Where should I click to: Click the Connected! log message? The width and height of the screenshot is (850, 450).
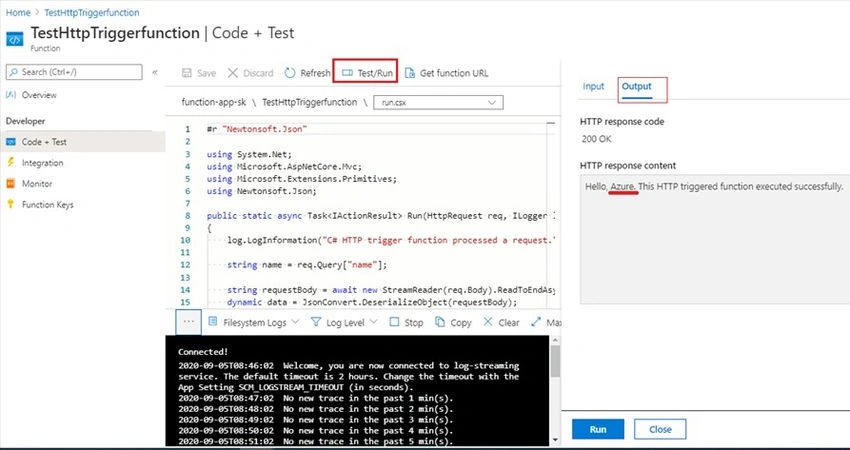click(x=203, y=352)
